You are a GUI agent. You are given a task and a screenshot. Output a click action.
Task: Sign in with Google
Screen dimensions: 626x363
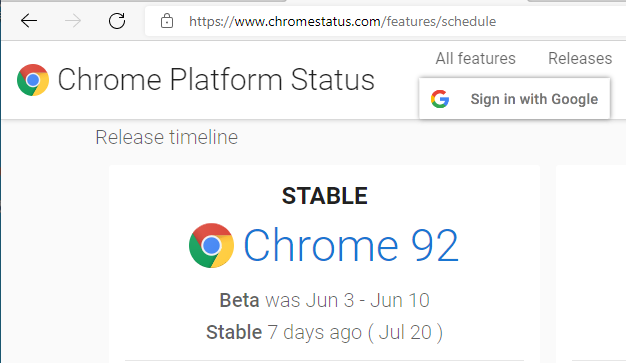click(515, 99)
